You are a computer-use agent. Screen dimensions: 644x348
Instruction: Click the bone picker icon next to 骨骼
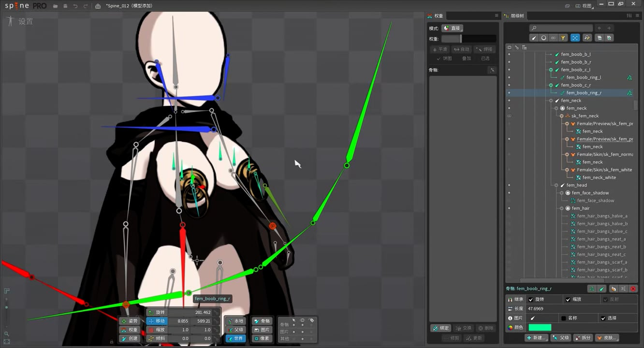(492, 70)
